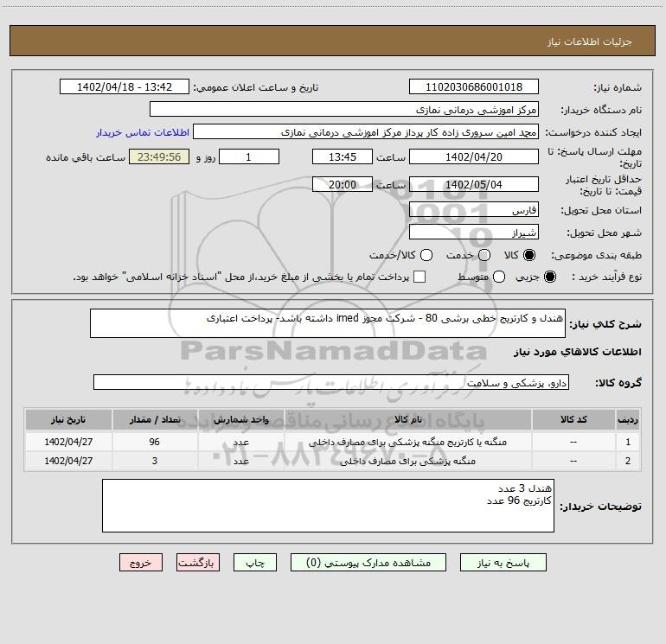
Task: Choose the جزیی purchase type radio
Action: point(550,277)
